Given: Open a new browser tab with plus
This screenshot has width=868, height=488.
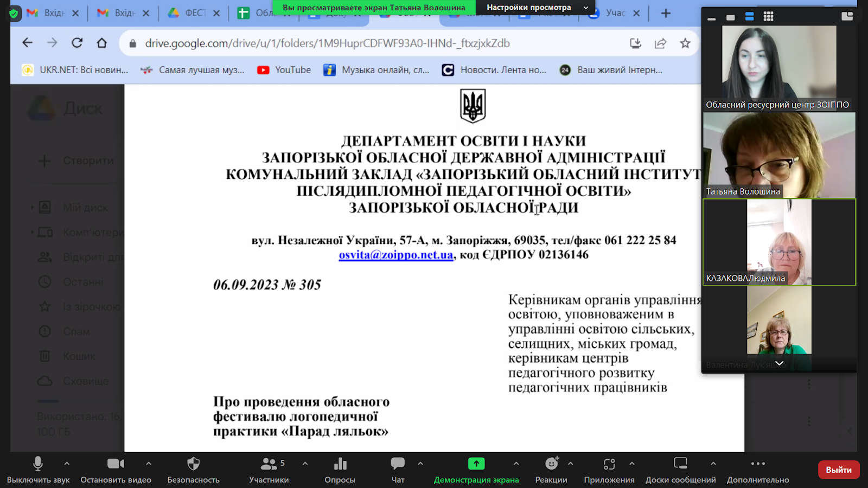Looking at the screenshot, I should click(666, 13).
